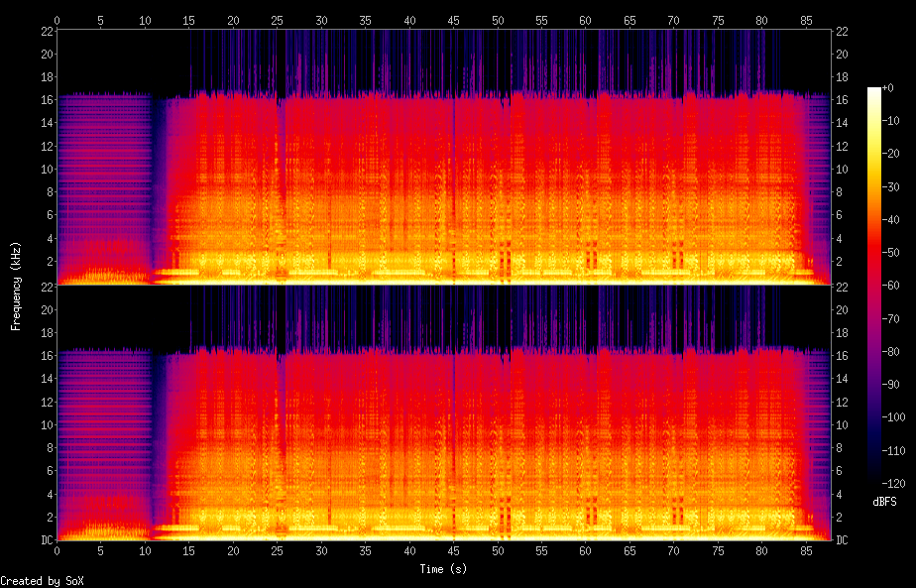Click the "dBFS" label under color bar
This screenshot has width=916, height=588.
(884, 502)
